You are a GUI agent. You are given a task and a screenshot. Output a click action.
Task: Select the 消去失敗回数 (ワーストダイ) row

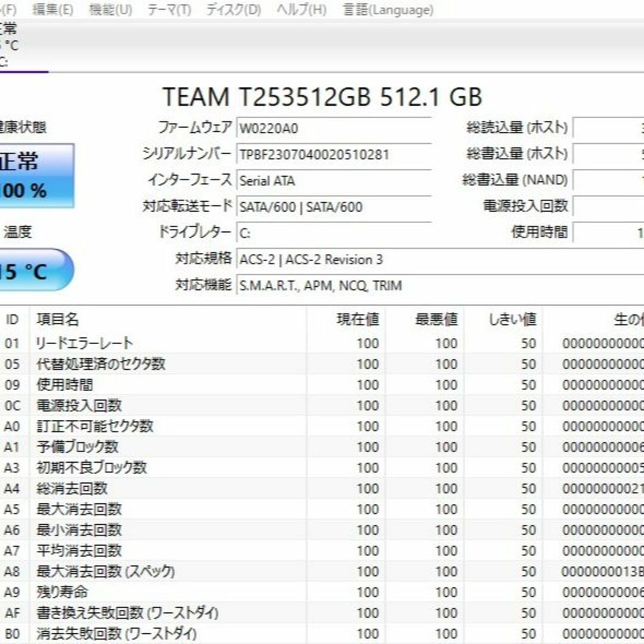point(322,634)
